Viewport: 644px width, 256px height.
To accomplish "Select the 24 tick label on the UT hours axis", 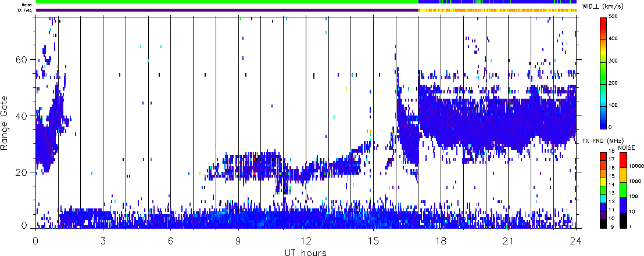I will click(576, 241).
